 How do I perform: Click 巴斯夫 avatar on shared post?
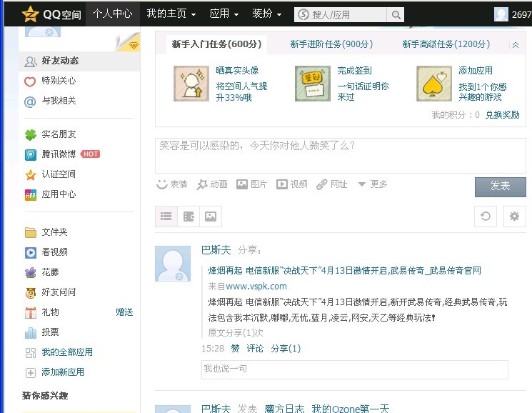(173, 264)
